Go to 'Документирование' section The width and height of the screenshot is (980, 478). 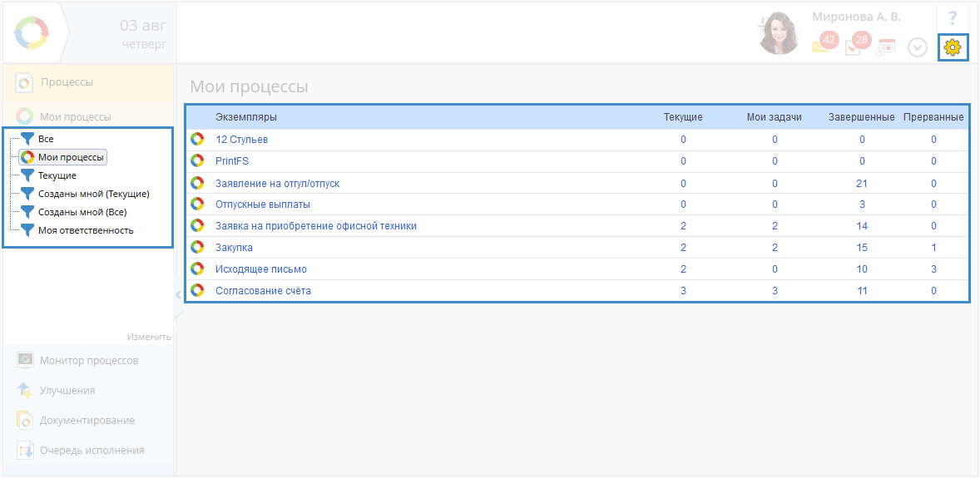[87, 421]
